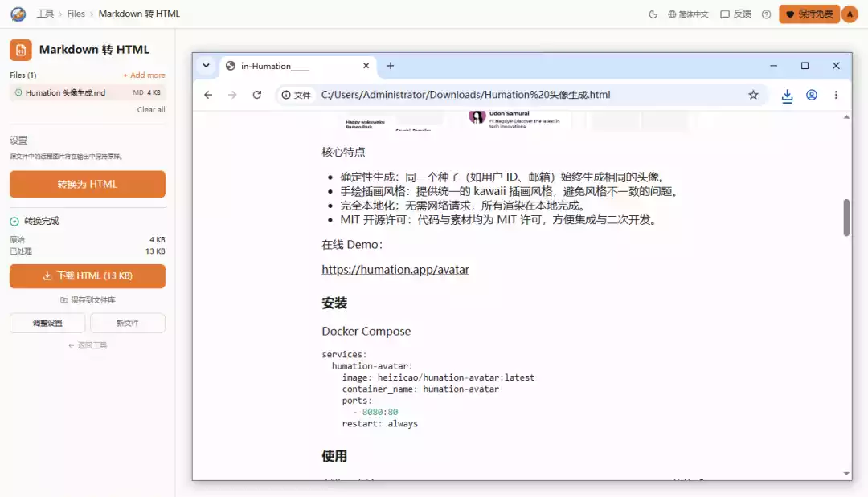Click the 核心特点 heading text

343,152
